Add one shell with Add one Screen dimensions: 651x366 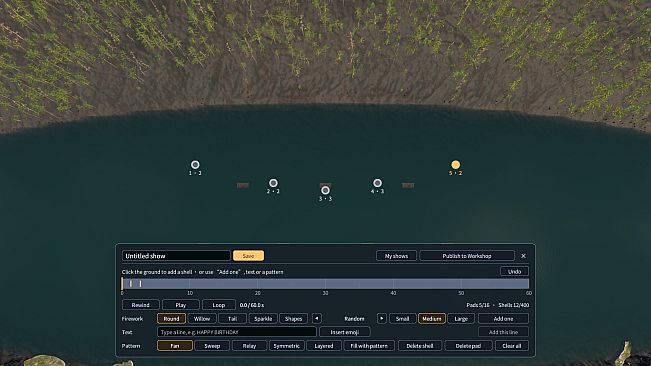click(503, 319)
